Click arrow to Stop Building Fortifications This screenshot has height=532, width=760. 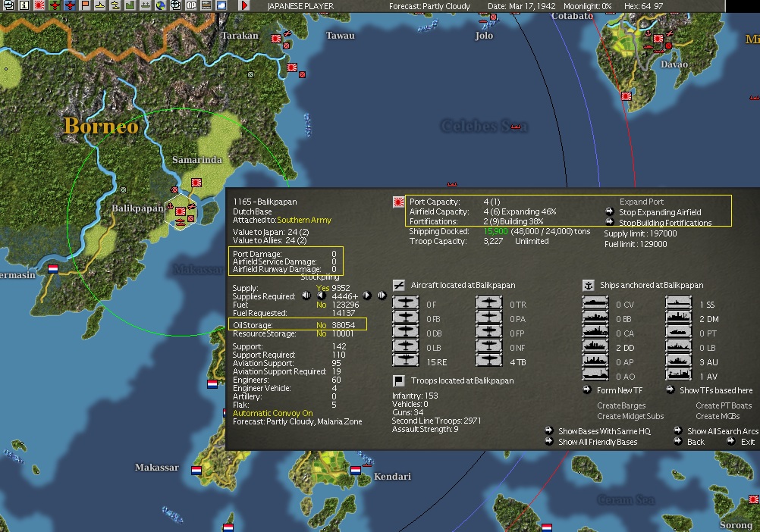[x=610, y=222]
